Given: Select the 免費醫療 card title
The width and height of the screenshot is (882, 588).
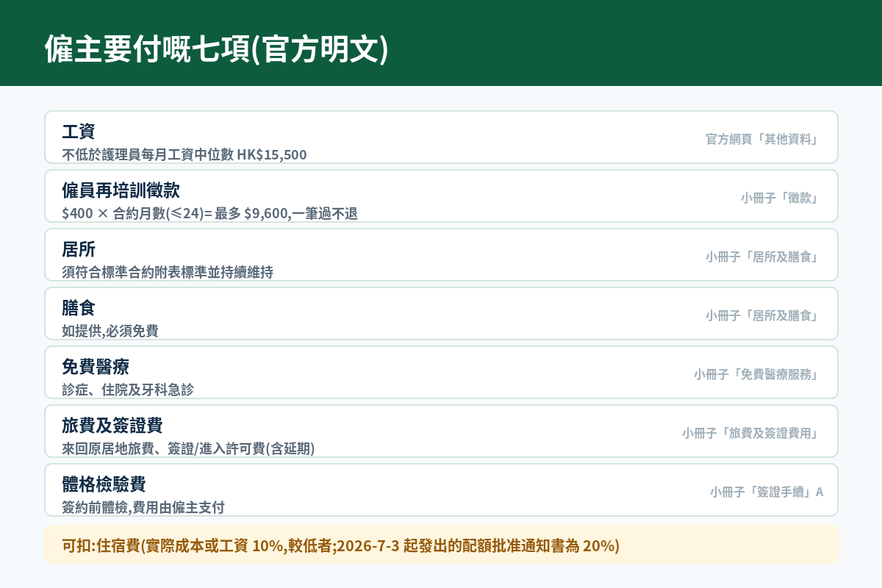Looking at the screenshot, I should click(x=96, y=367).
